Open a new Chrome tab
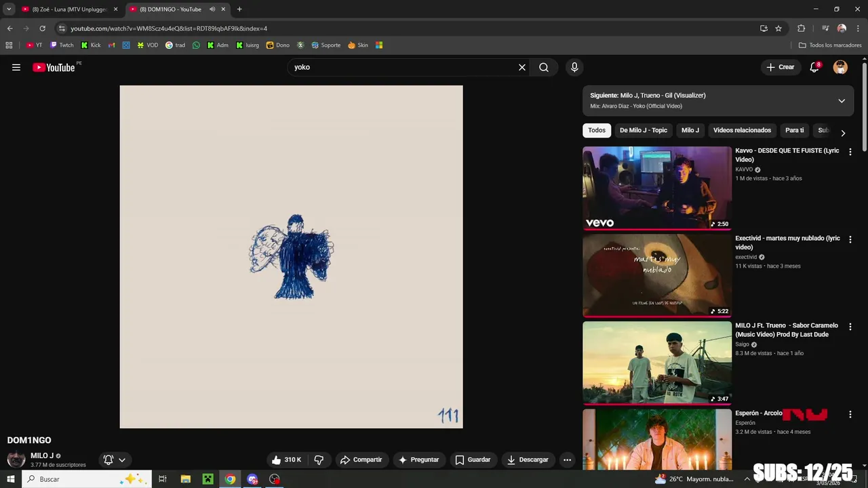Viewport: 868px width, 488px height. pos(239,9)
